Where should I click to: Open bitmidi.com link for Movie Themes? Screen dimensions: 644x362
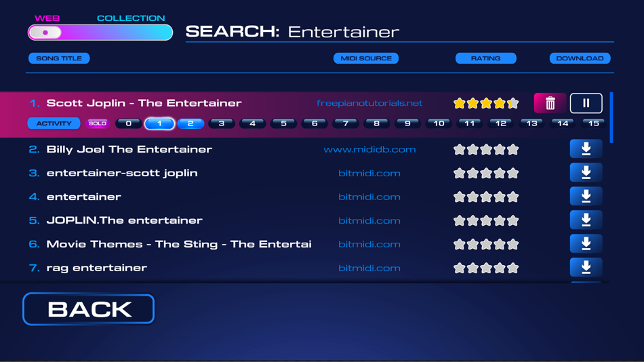[x=369, y=244]
